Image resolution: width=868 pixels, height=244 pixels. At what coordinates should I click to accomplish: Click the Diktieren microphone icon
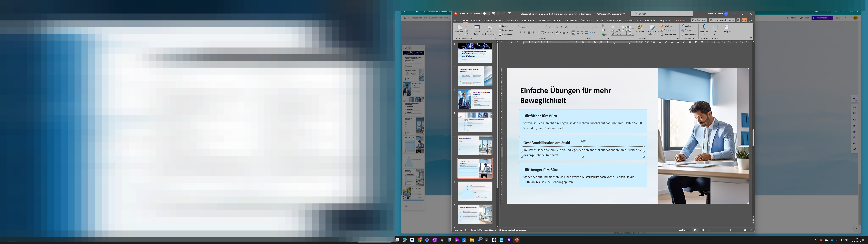click(704, 27)
